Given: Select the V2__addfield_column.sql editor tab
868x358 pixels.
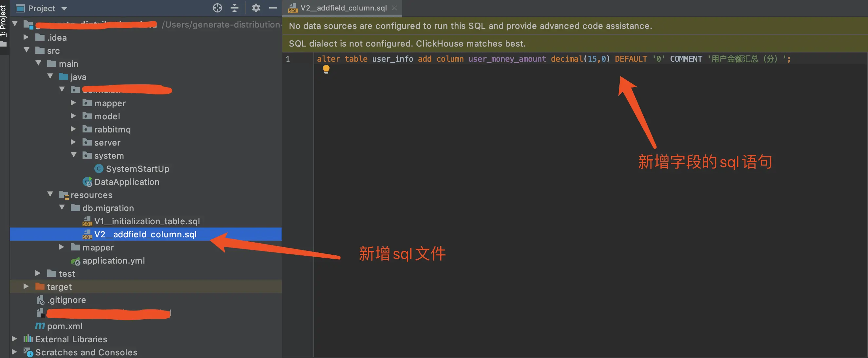Looking at the screenshot, I should click(x=343, y=8).
